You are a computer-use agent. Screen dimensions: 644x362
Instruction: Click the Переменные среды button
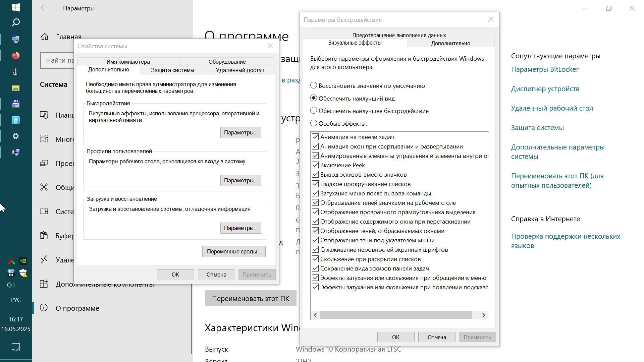pos(234,251)
